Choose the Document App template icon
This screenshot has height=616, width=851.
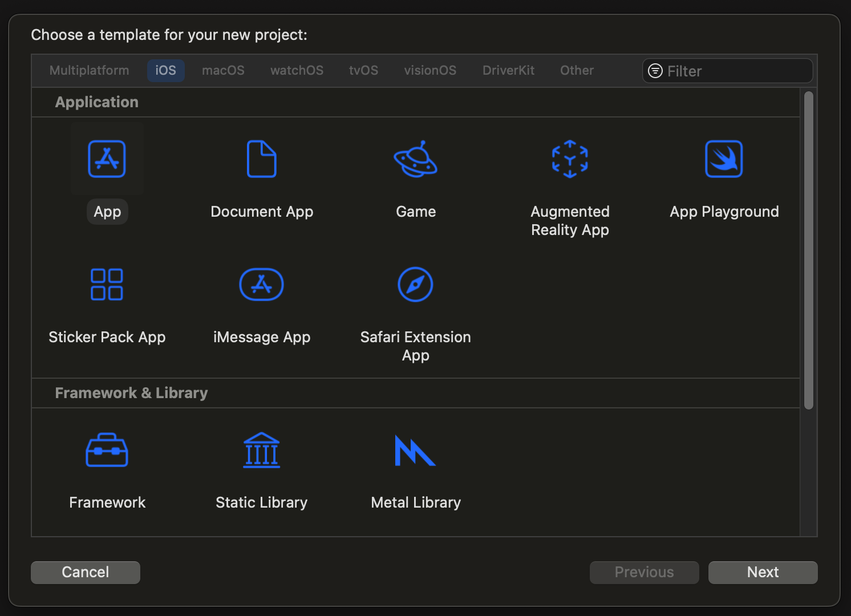262,159
